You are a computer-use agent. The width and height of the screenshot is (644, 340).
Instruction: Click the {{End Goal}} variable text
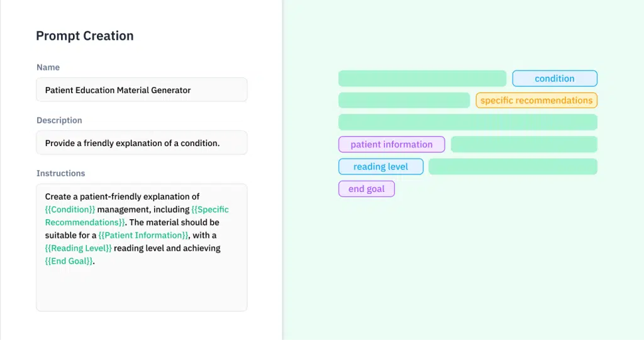69,261
